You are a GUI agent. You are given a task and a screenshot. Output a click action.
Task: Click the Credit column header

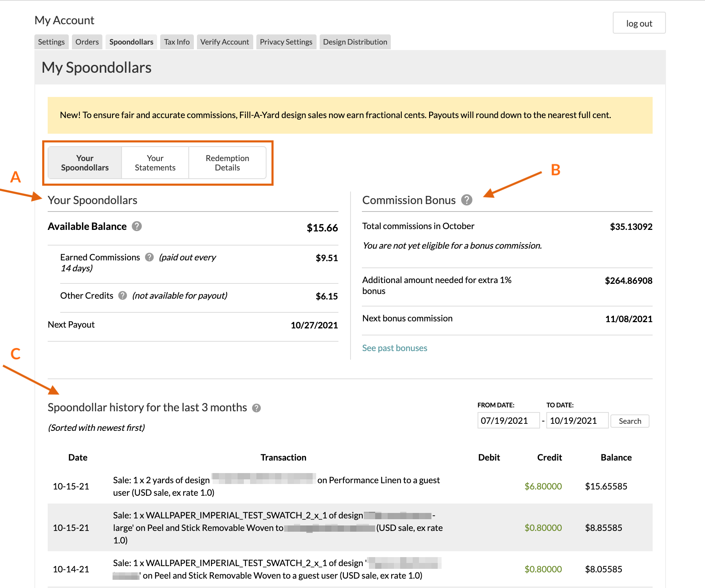pos(549,457)
